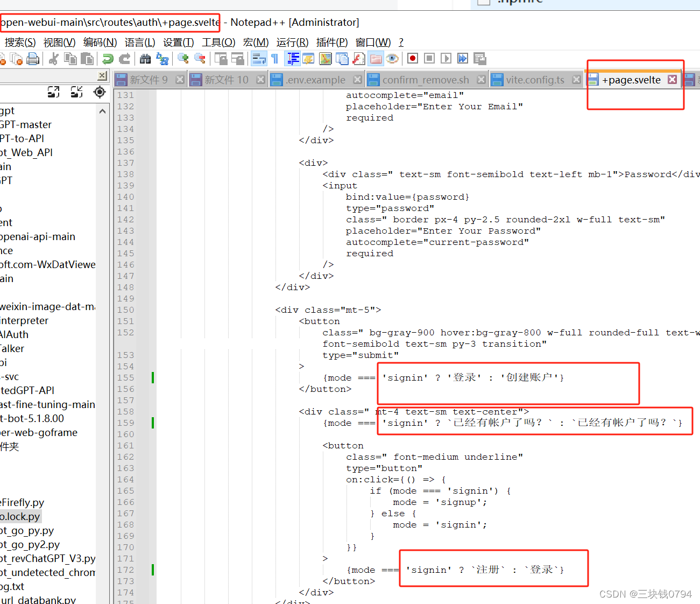700x604 pixels.
Task: Close the +page.svelte tab
Action: [672, 80]
